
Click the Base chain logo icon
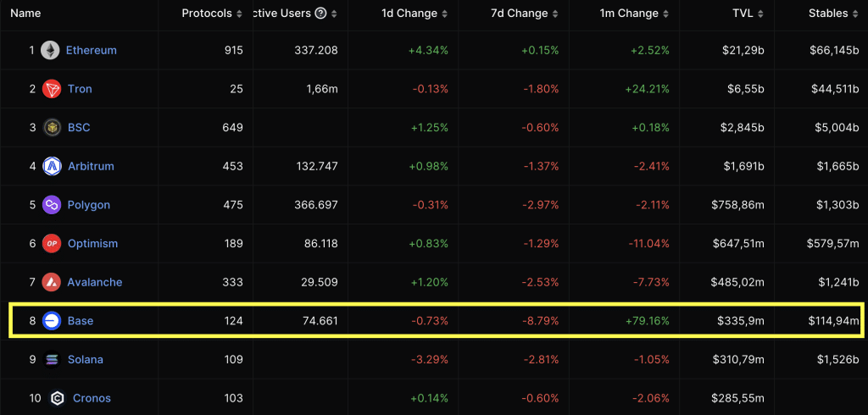(x=51, y=321)
